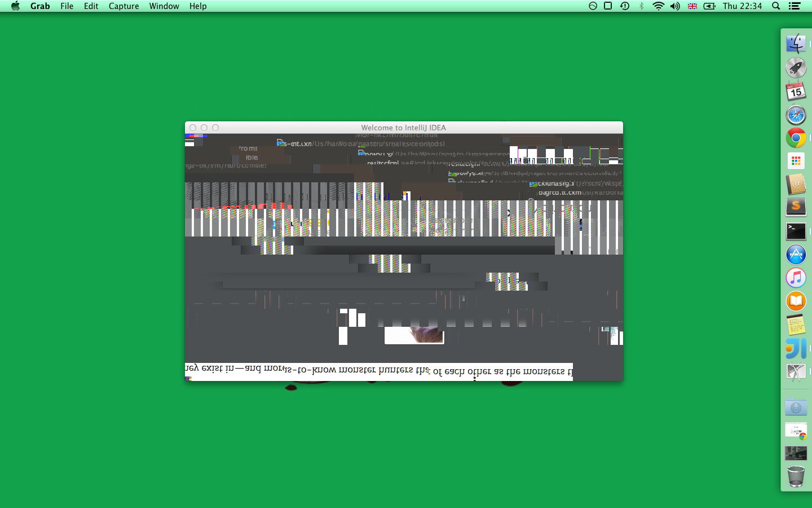Screen dimensions: 812x508
Task: Click the square outline status icon in menu bar
Action: [608, 6]
